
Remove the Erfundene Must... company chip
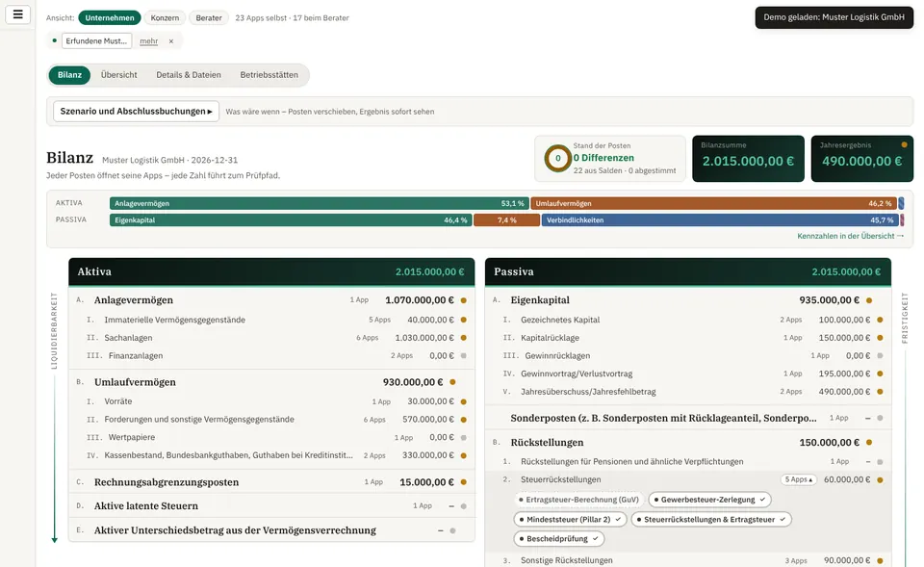pos(171,41)
